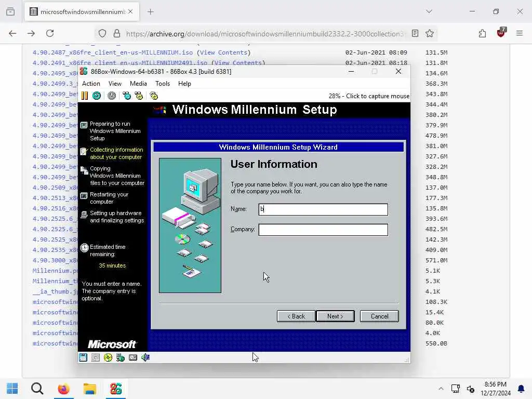Open the 4.90.2491 MILLENNIUM2491.iso link
Screen dimensions: 532x399
pyautogui.click(x=120, y=63)
